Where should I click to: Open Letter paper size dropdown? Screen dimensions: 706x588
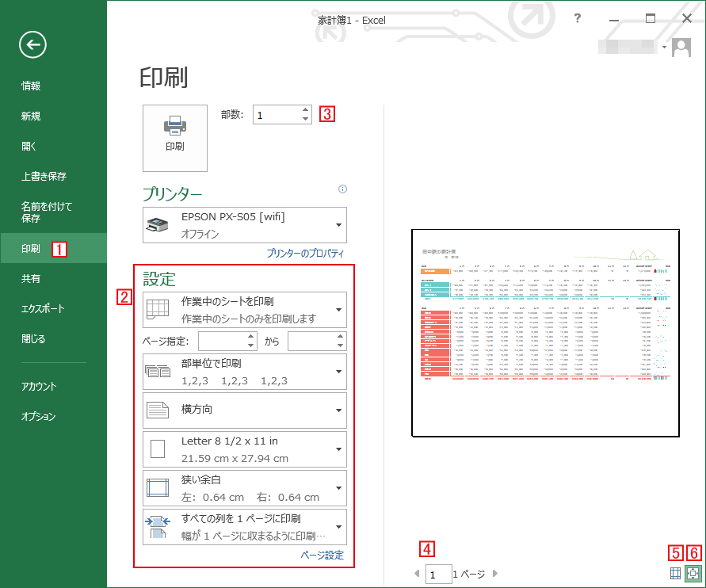[x=245, y=449]
